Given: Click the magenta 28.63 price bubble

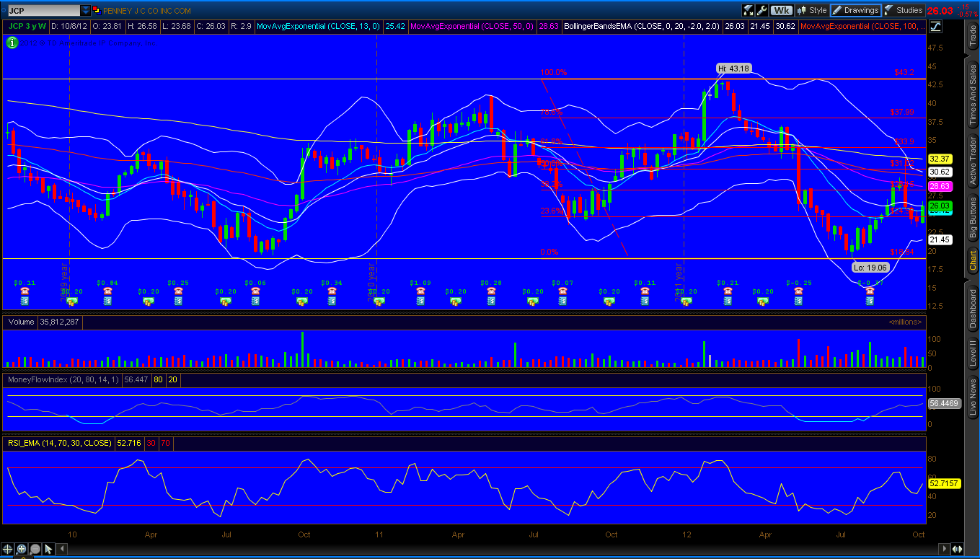Looking at the screenshot, I should click(940, 186).
